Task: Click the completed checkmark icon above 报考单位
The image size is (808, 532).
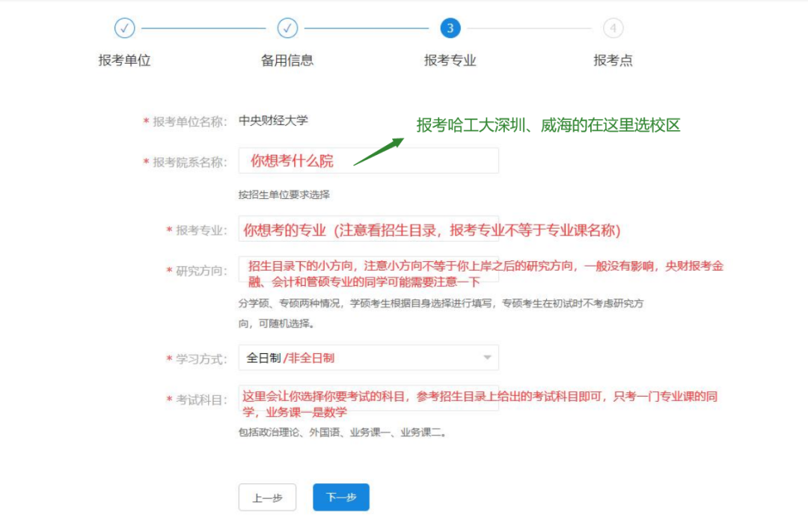Action: pos(124,28)
